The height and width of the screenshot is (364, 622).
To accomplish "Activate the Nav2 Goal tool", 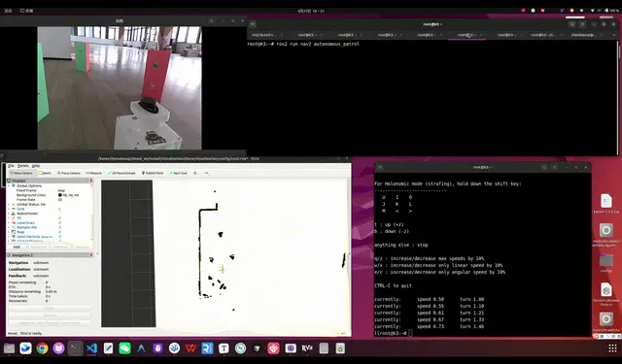I will pos(178,173).
